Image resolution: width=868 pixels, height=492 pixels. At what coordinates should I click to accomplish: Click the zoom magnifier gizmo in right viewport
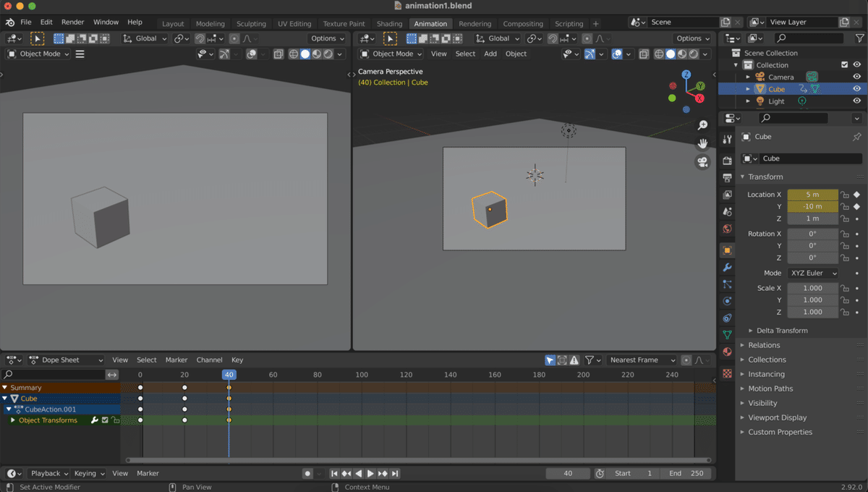click(x=702, y=126)
